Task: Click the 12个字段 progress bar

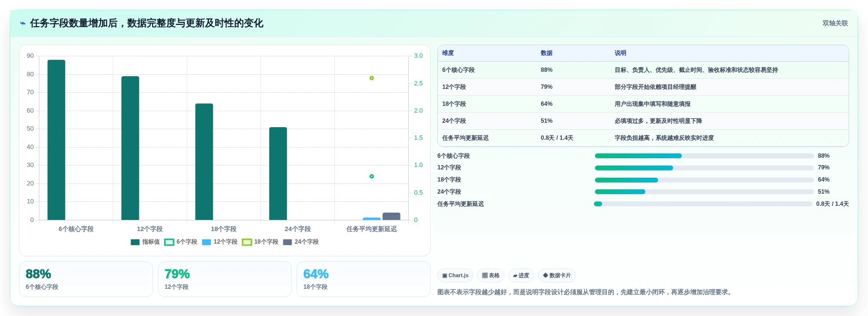Action: click(704, 168)
